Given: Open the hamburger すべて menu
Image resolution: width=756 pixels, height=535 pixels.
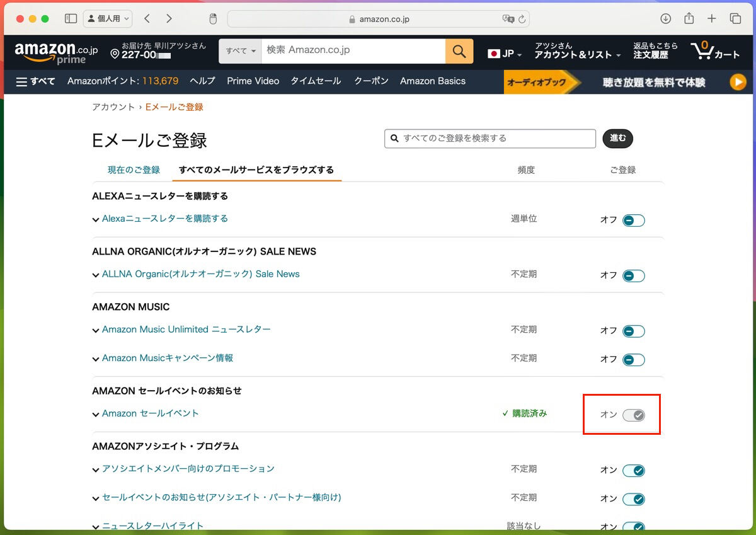Looking at the screenshot, I should coord(35,81).
